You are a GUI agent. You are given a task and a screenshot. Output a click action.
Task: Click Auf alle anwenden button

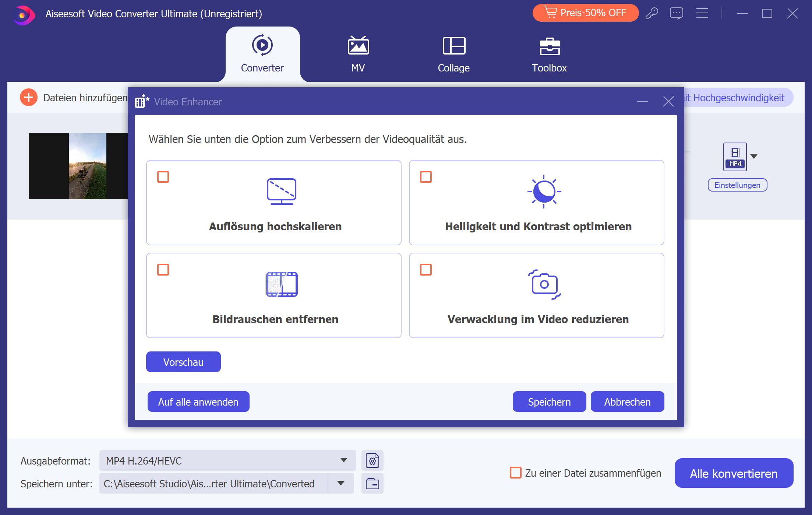198,402
